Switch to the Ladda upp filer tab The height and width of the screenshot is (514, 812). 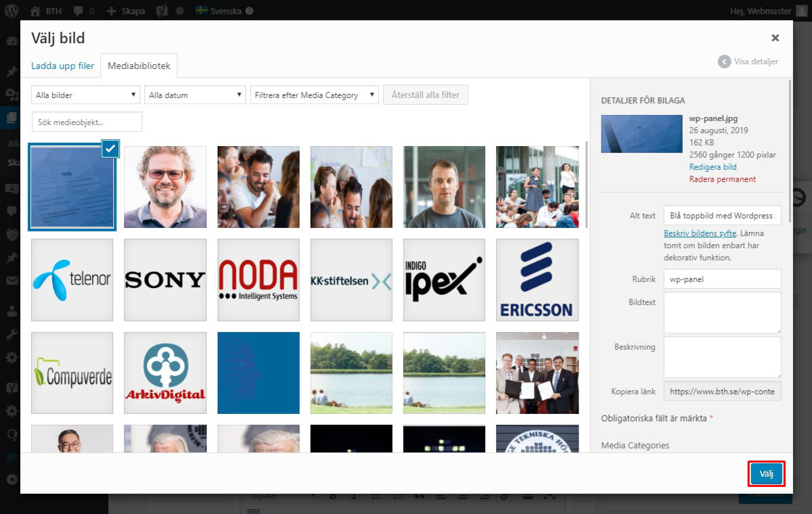pos(63,66)
